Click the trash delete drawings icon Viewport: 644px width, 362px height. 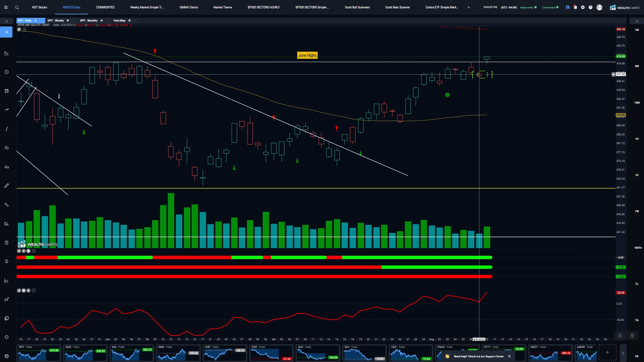point(6,242)
